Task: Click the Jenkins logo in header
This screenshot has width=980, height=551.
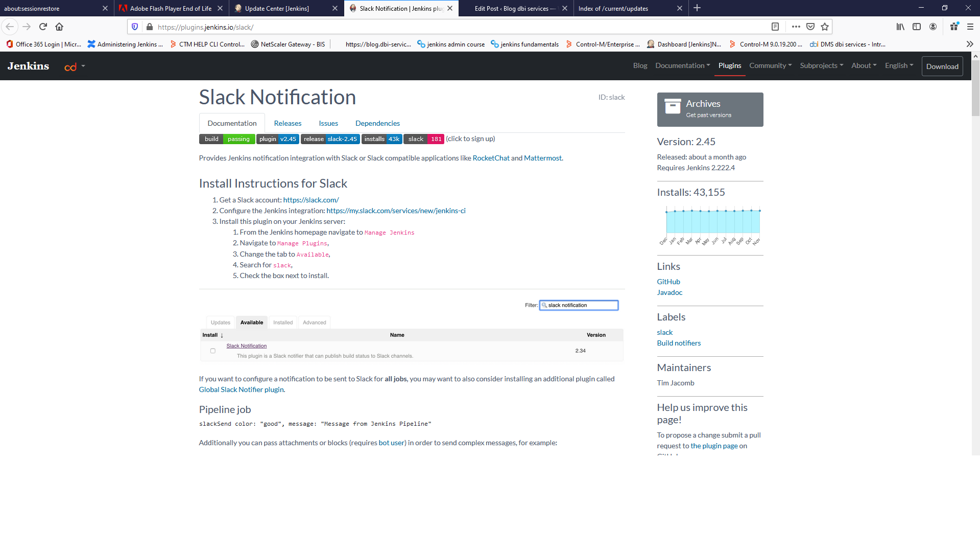Action: (28, 66)
